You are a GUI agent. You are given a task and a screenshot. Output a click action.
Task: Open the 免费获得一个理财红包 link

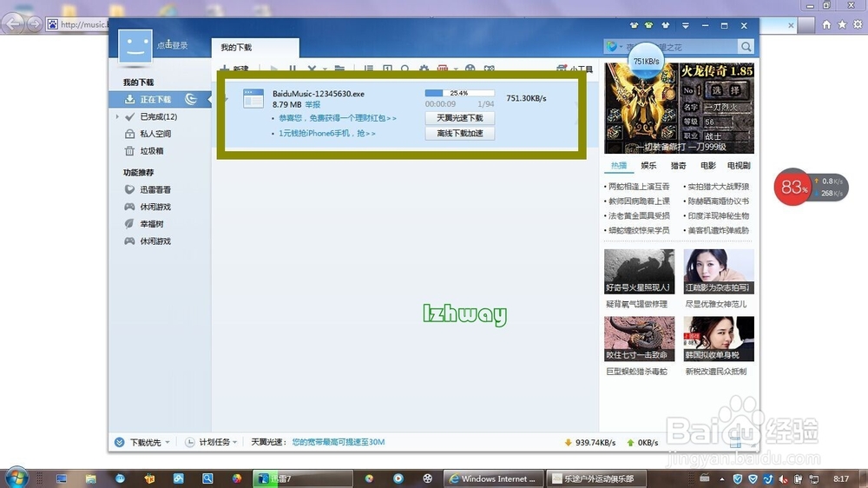pyautogui.click(x=338, y=118)
